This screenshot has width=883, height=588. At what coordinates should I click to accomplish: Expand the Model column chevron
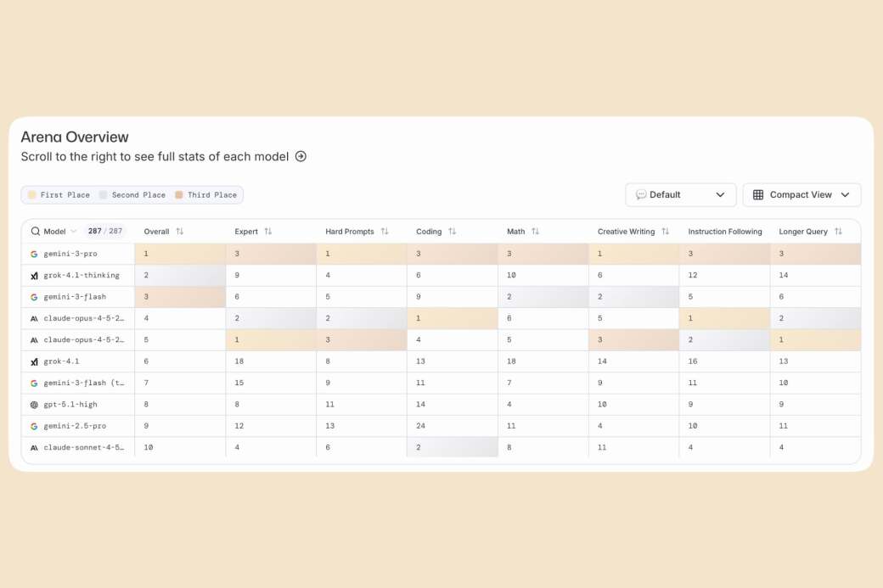click(x=74, y=232)
